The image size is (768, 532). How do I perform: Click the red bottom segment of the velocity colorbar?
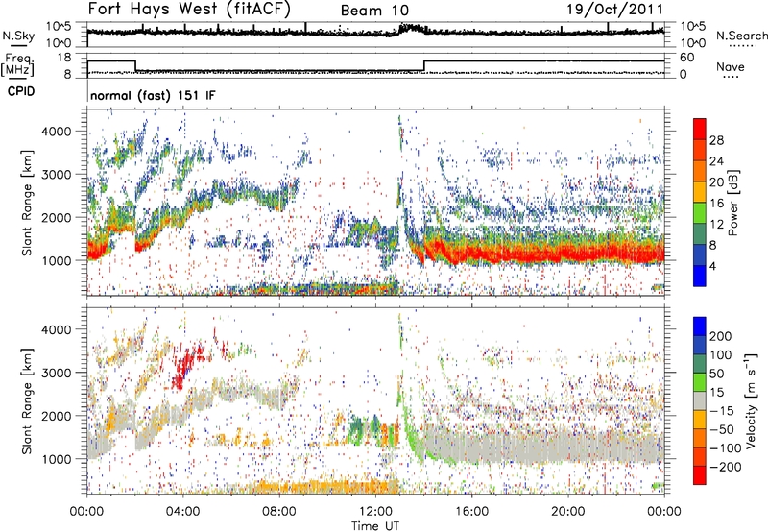coord(700,475)
